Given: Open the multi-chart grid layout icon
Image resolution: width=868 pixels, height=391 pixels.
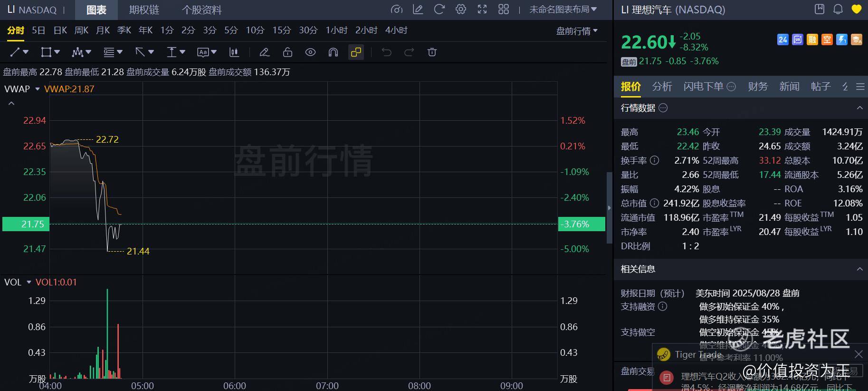Looking at the screenshot, I should [x=504, y=9].
